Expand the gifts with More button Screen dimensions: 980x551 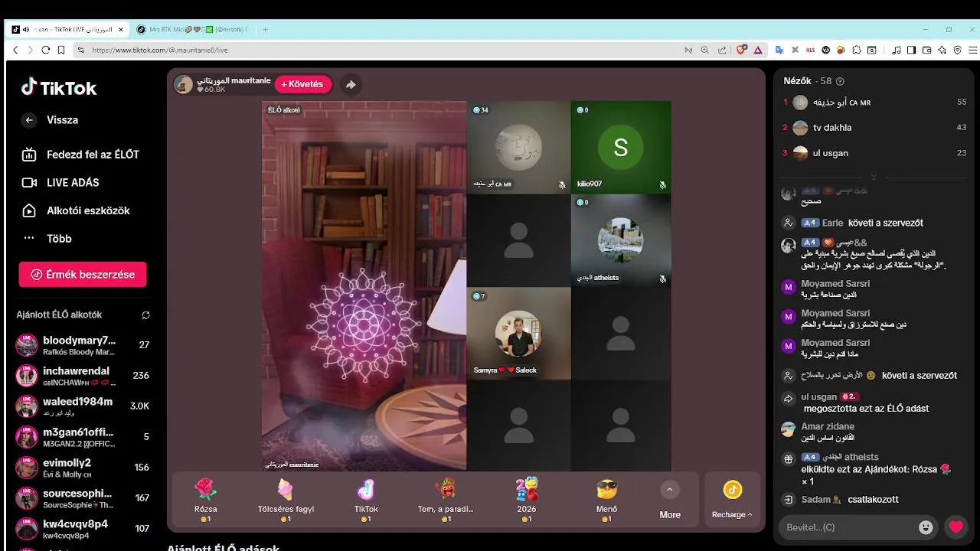pyautogui.click(x=670, y=500)
